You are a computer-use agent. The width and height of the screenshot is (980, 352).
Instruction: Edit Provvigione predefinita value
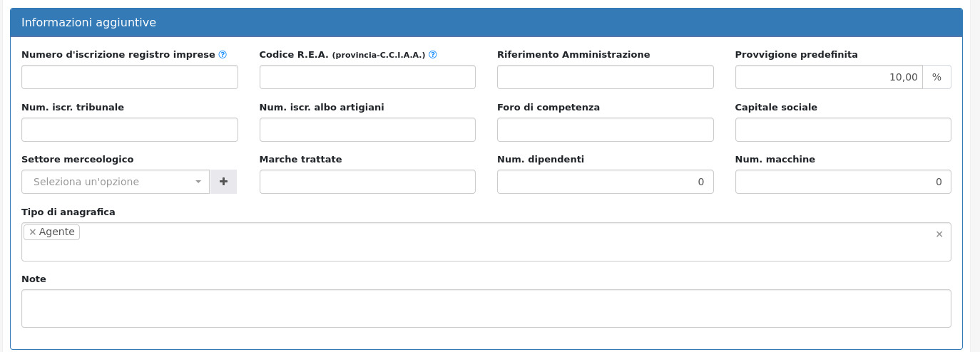pos(829,77)
